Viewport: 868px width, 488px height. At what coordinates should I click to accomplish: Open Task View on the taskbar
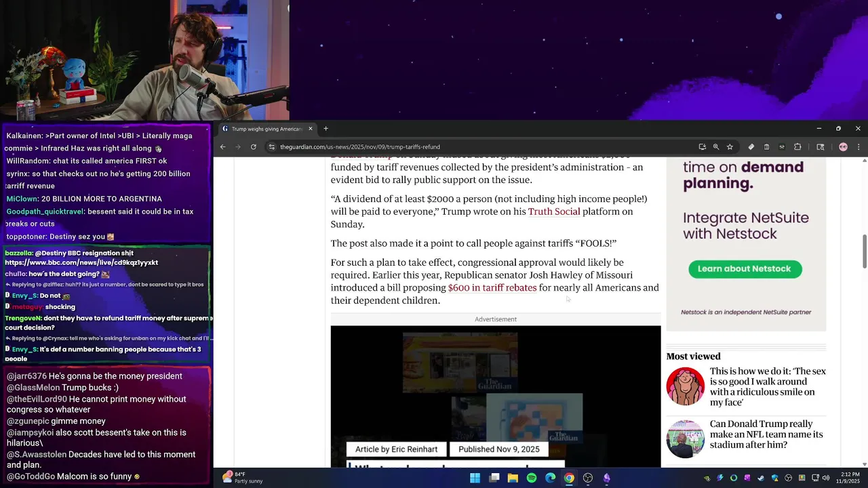point(494,478)
